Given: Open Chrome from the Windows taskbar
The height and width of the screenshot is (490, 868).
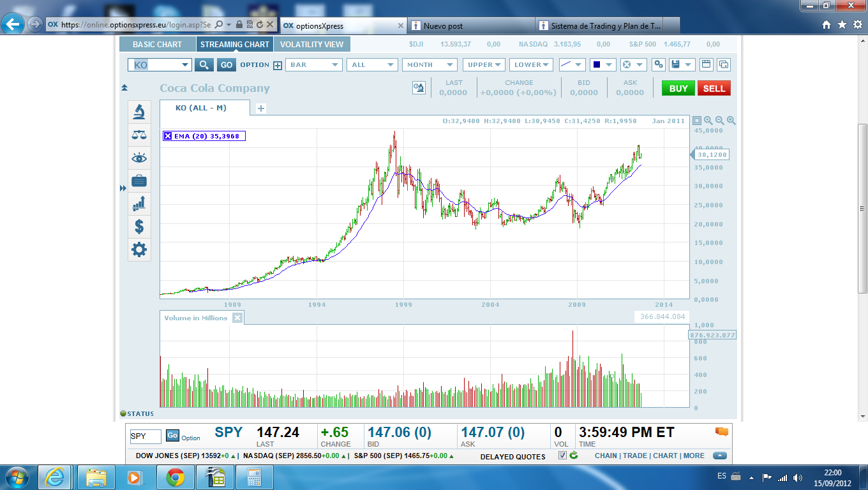Looking at the screenshot, I should tap(176, 477).
